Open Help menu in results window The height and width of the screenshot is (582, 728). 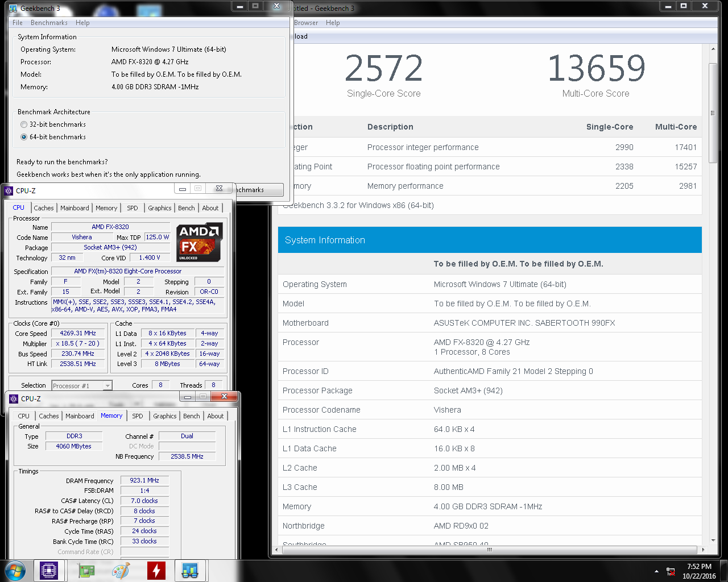click(x=333, y=23)
